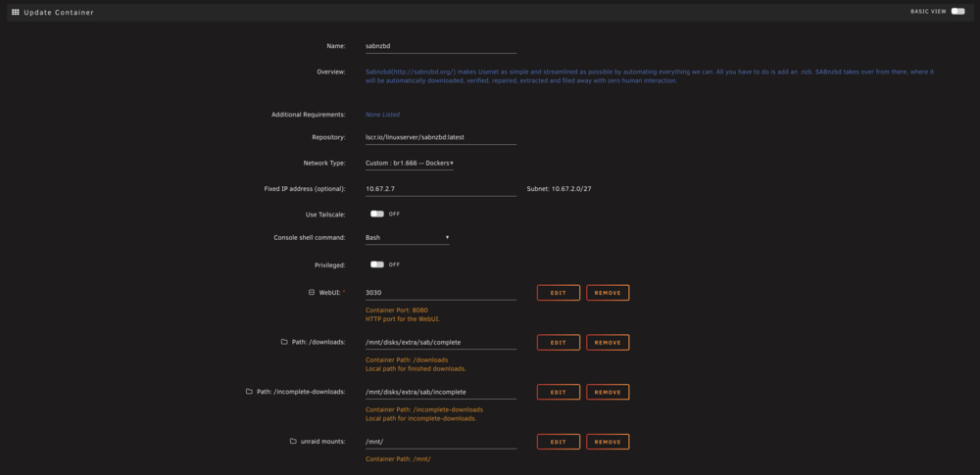The width and height of the screenshot is (980, 475).
Task: Remove the /downloads path entry
Action: tap(608, 343)
